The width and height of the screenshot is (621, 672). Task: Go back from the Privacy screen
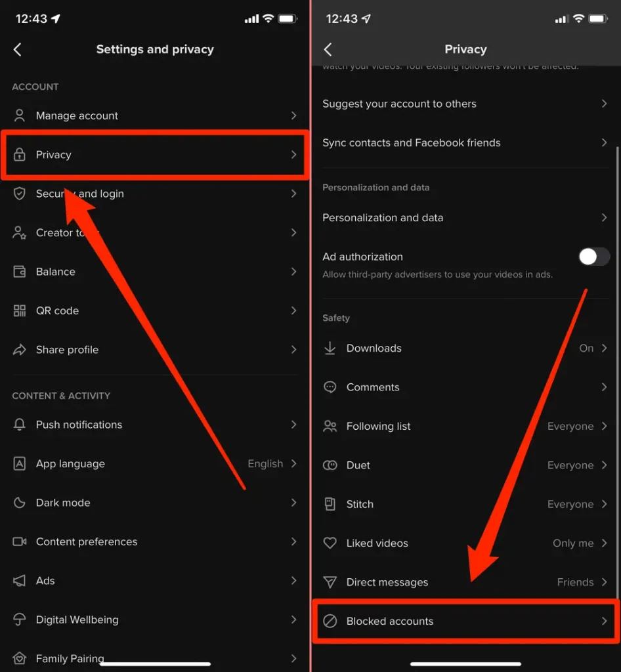(x=328, y=49)
